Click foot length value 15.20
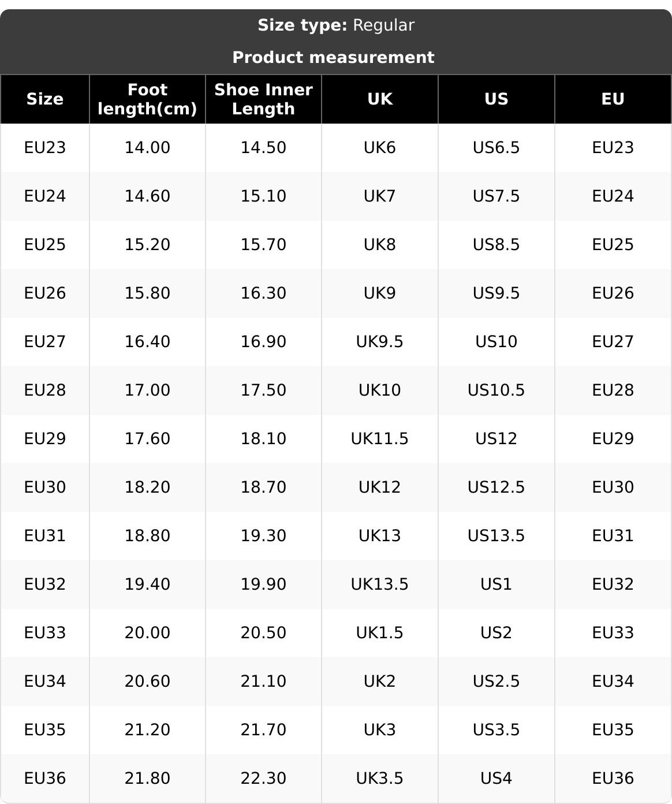The height and width of the screenshot is (804, 672). (147, 245)
